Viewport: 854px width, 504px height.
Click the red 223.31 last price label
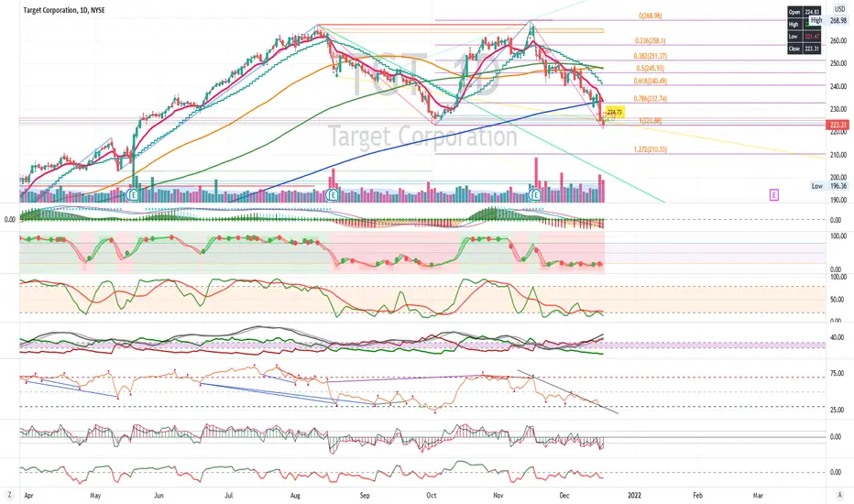838,126
